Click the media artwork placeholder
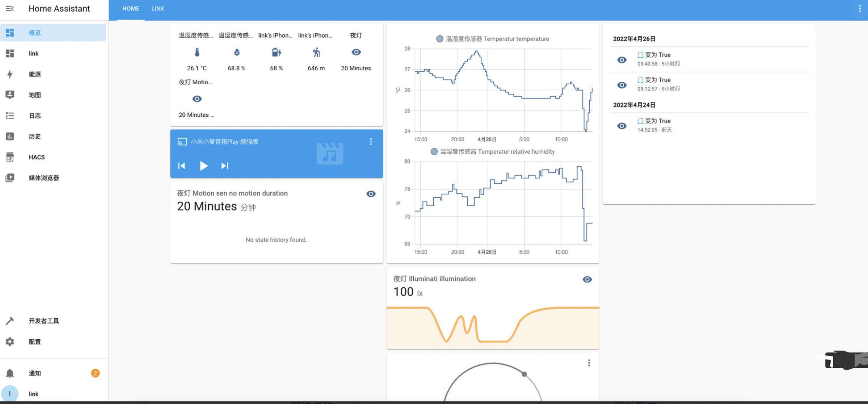The image size is (868, 404). tap(330, 154)
